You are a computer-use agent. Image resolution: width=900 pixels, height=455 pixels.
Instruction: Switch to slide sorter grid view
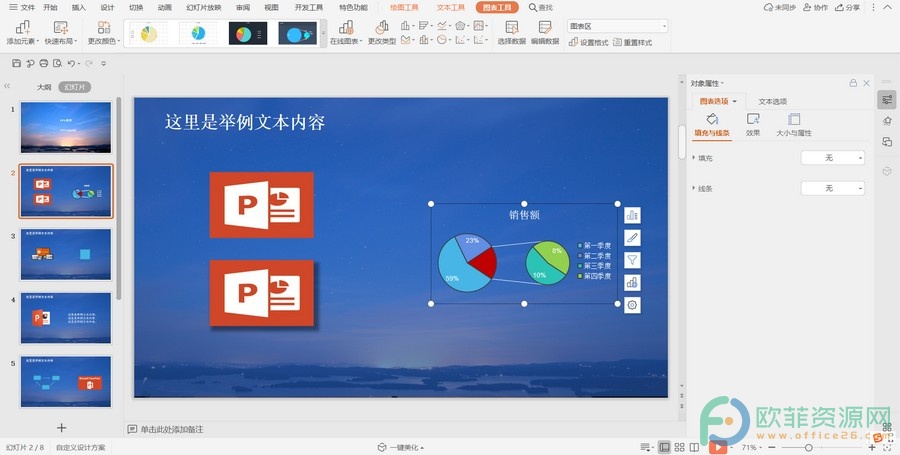[x=680, y=447]
